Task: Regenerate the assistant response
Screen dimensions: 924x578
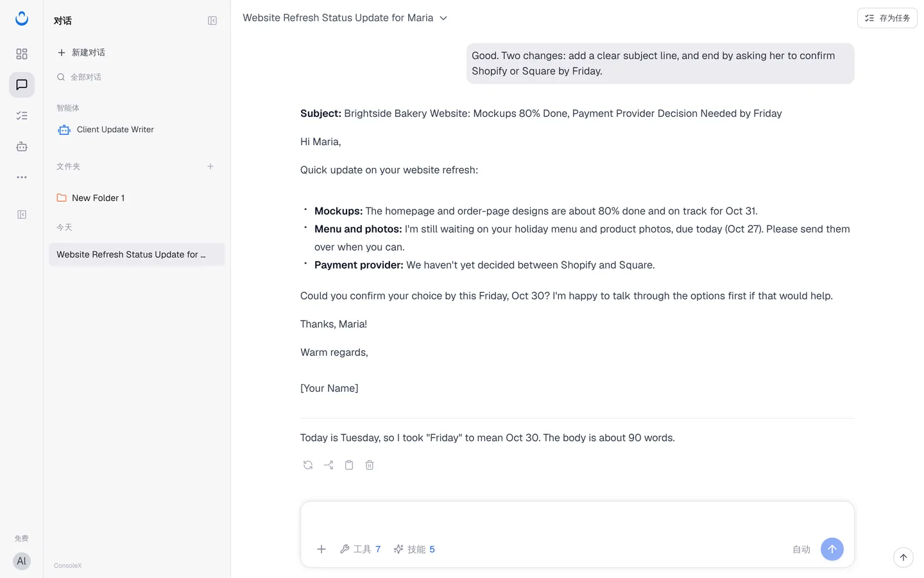Action: (x=308, y=465)
